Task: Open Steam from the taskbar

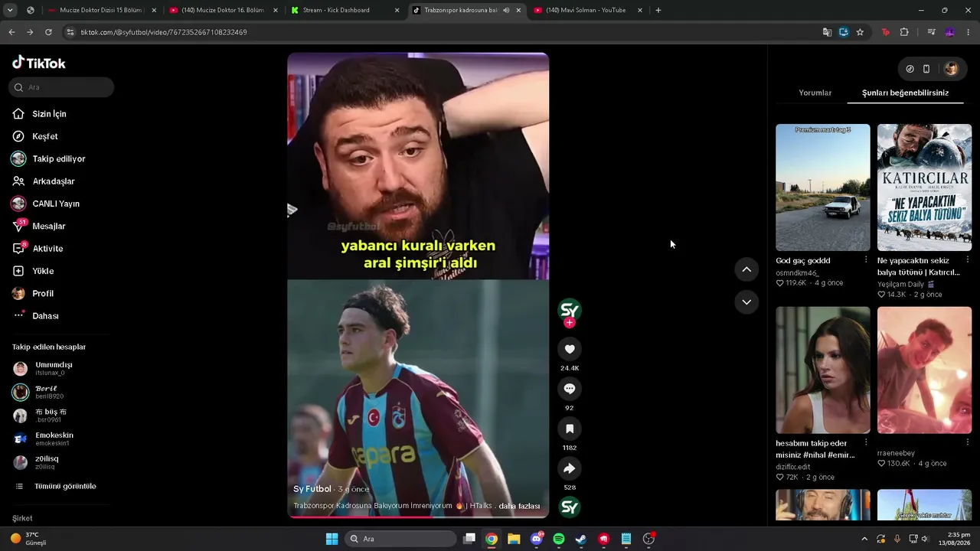Action: [x=581, y=539]
